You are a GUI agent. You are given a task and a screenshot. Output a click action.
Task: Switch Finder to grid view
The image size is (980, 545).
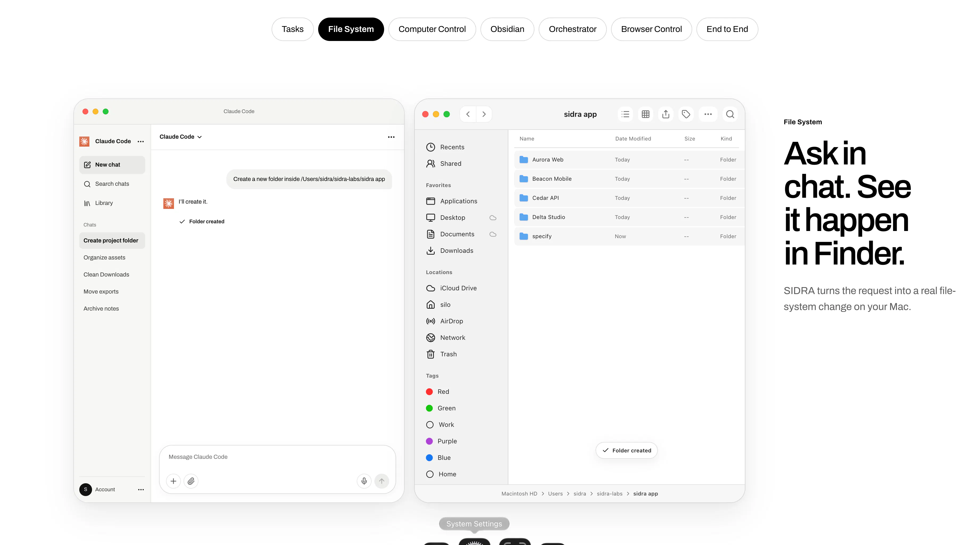[646, 114]
